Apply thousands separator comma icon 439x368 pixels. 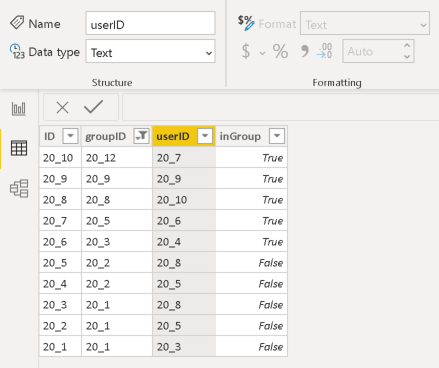pyautogui.click(x=304, y=51)
